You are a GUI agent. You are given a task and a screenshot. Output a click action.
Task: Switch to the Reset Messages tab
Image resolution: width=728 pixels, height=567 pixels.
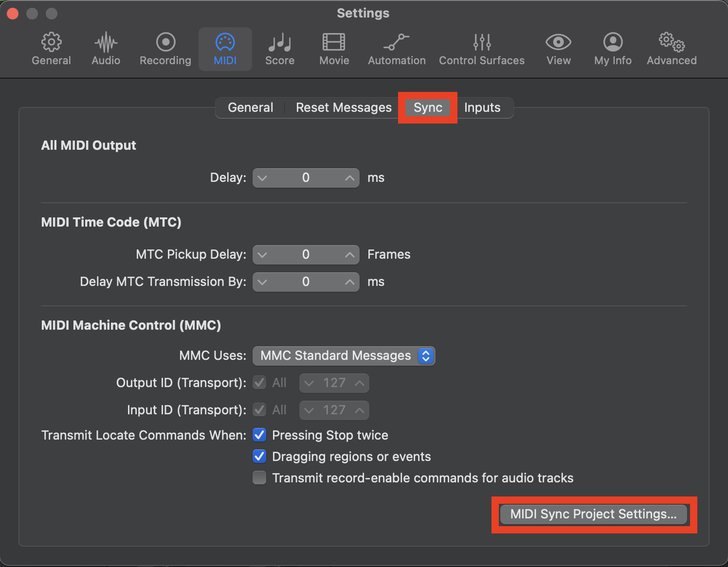point(344,107)
